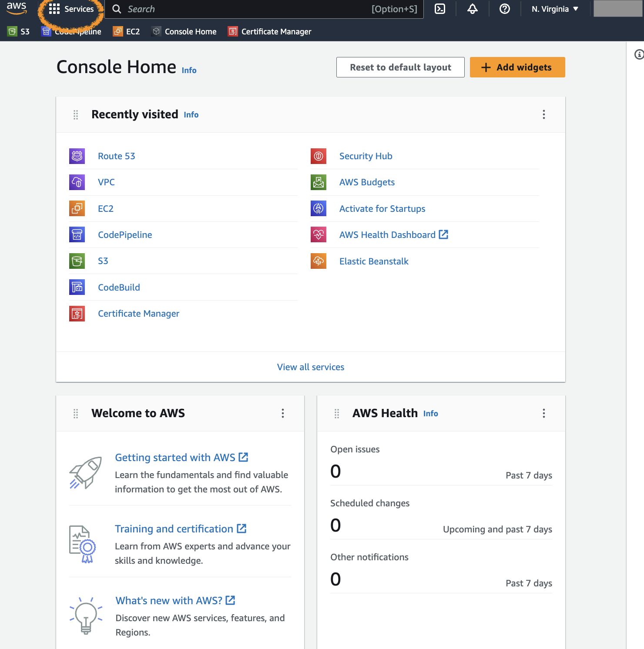Open the Security Hub link
Image resolution: width=644 pixels, height=649 pixels.
[366, 156]
